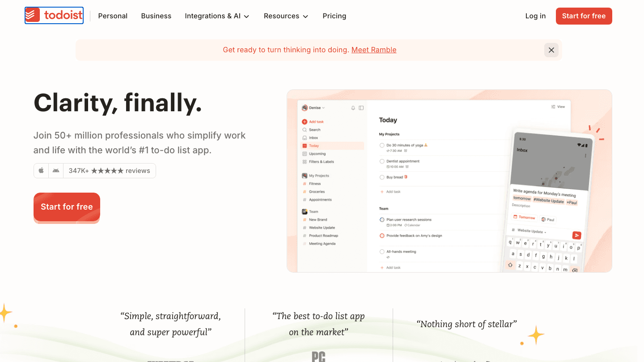
Task: Expand the Integrations & AI dropdown
Action: pyautogui.click(x=217, y=16)
